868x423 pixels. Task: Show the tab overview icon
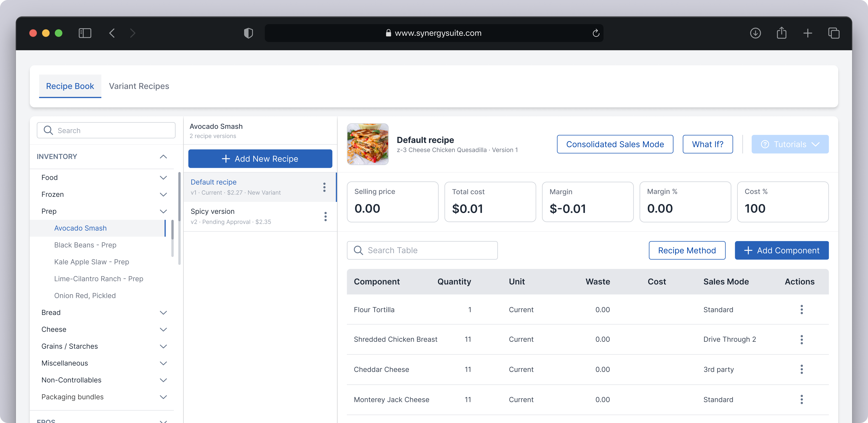click(834, 33)
